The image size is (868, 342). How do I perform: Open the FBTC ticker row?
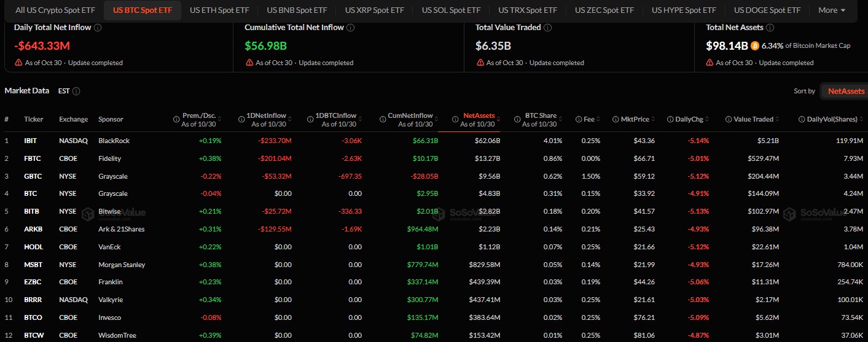pyautogui.click(x=434, y=158)
